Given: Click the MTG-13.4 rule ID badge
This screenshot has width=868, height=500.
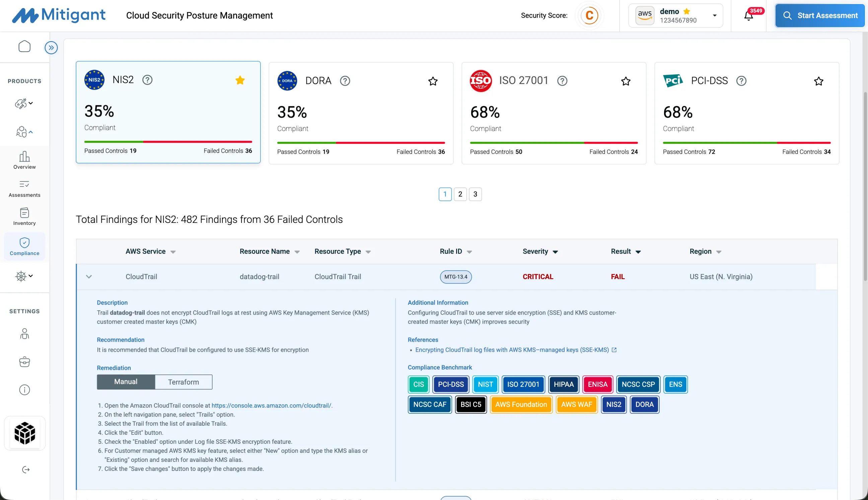Looking at the screenshot, I should pyautogui.click(x=456, y=277).
